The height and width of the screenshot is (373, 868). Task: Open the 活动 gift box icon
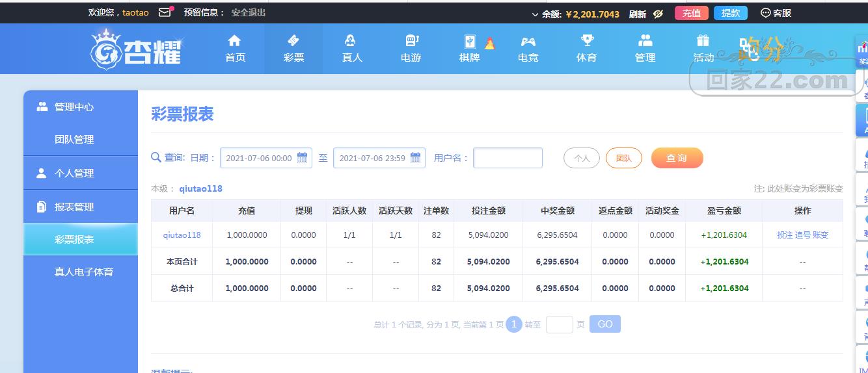point(703,41)
